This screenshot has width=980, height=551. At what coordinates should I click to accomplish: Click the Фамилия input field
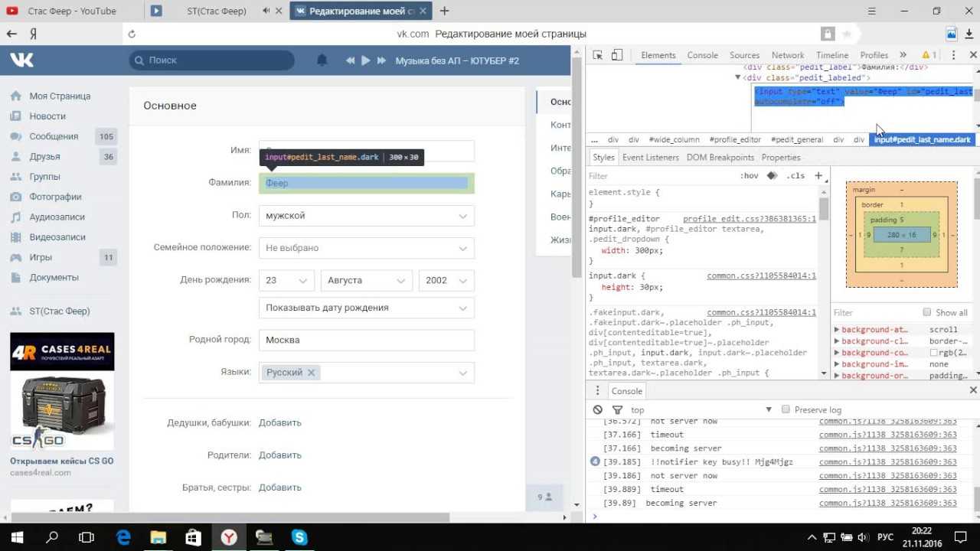[x=367, y=183]
